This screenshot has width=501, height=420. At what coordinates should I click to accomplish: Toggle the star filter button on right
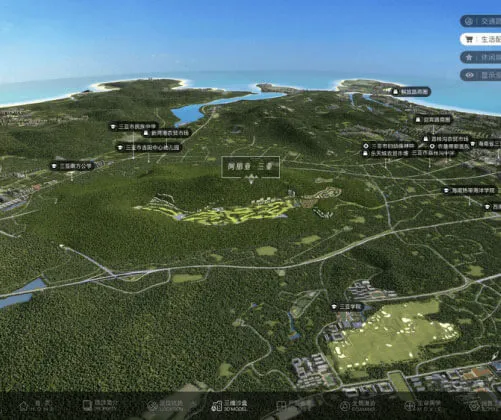click(x=481, y=57)
